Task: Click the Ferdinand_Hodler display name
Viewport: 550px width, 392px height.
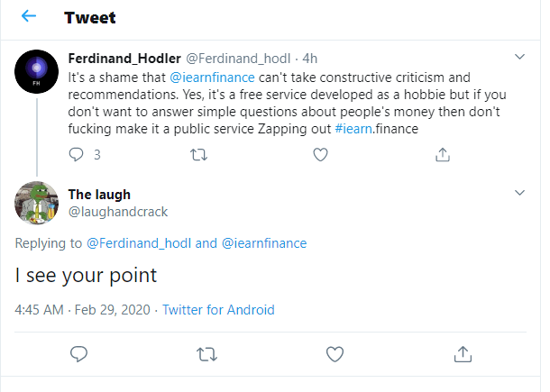Action: 124,59
